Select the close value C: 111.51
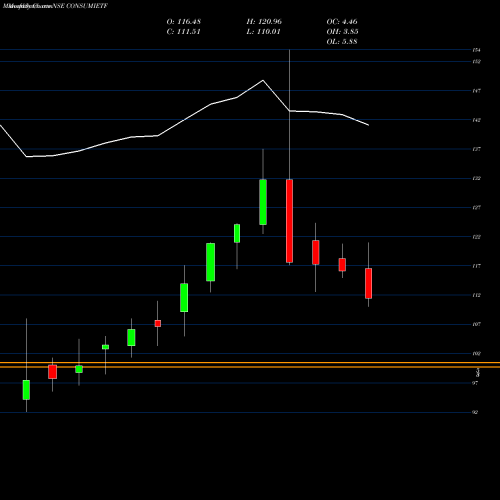 point(183,32)
